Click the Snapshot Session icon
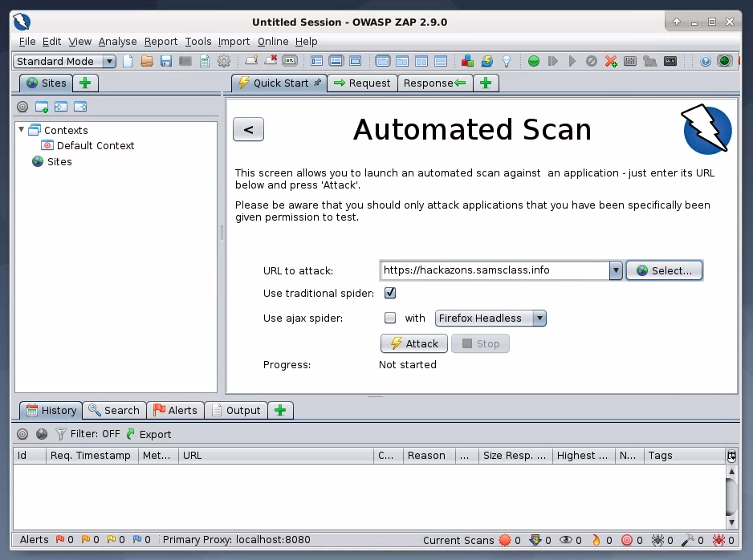 [x=185, y=61]
